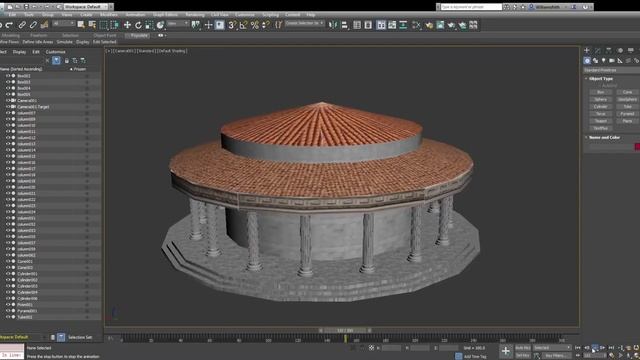Screen dimensions: 640x360
Task: Click the Cylinder primitive button
Action: (x=600, y=107)
